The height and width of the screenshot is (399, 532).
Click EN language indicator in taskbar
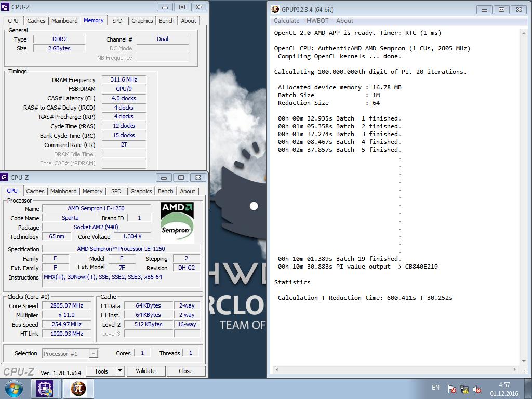pos(436,388)
